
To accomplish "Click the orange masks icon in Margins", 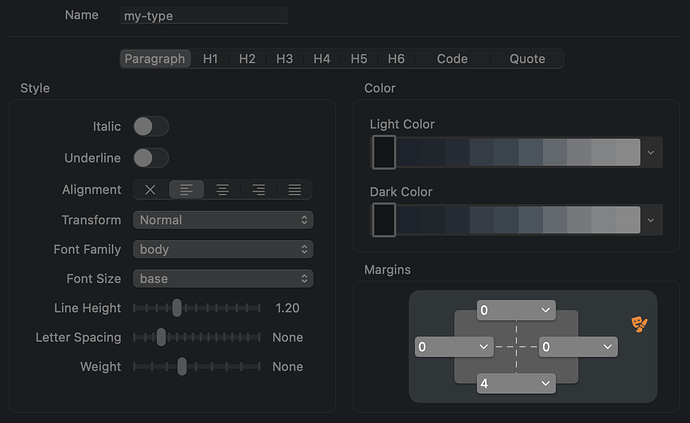I will (637, 323).
